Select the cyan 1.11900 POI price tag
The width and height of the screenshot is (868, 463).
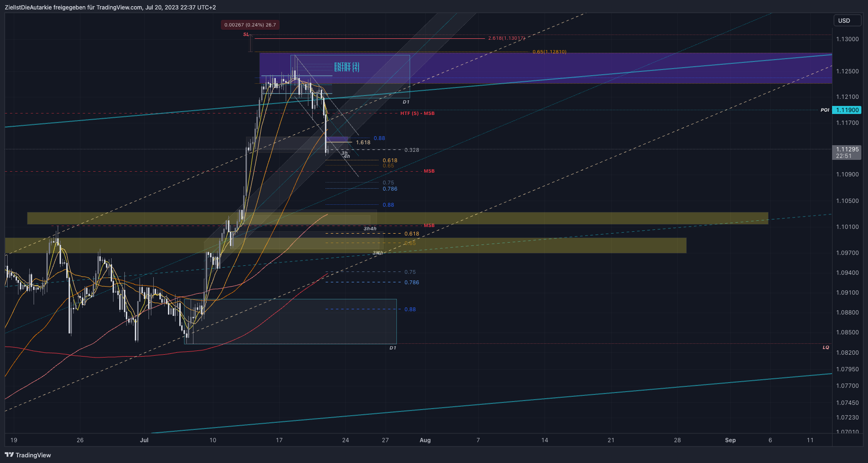(x=847, y=110)
